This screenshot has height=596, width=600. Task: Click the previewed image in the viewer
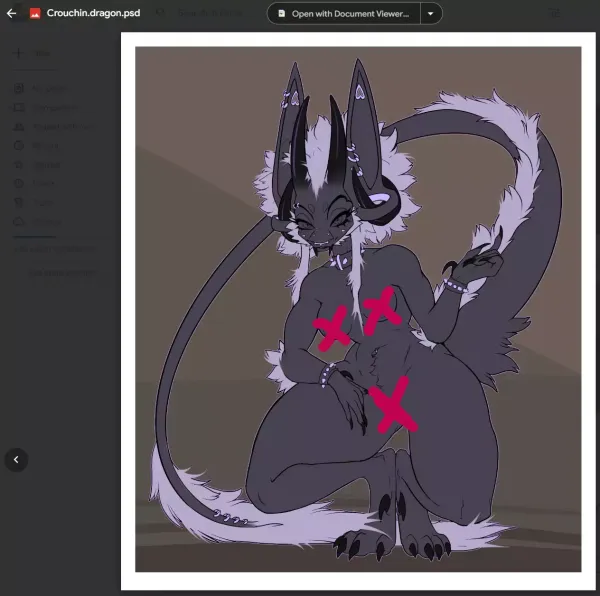coord(358,310)
